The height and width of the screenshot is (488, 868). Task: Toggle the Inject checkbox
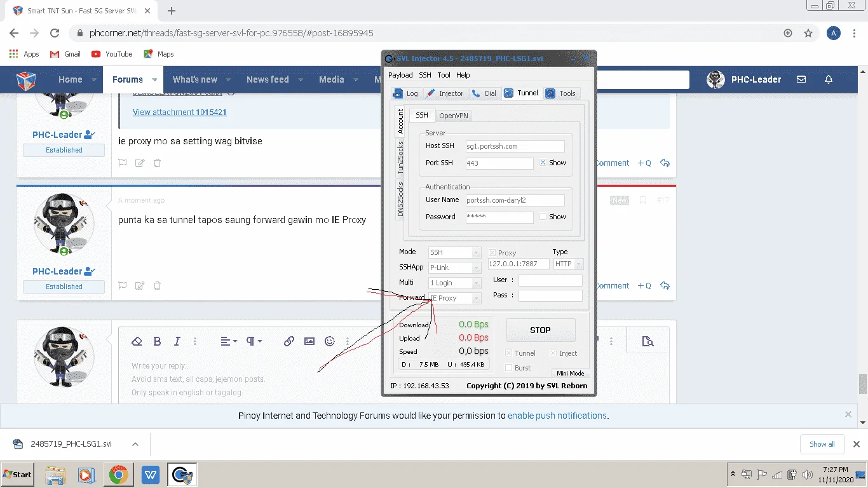553,353
